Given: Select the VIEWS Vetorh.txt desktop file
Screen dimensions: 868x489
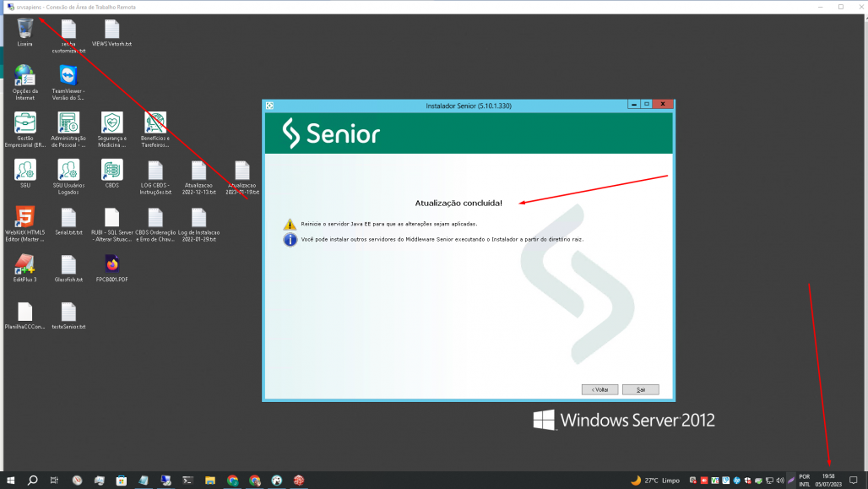Looking at the screenshot, I should (111, 32).
